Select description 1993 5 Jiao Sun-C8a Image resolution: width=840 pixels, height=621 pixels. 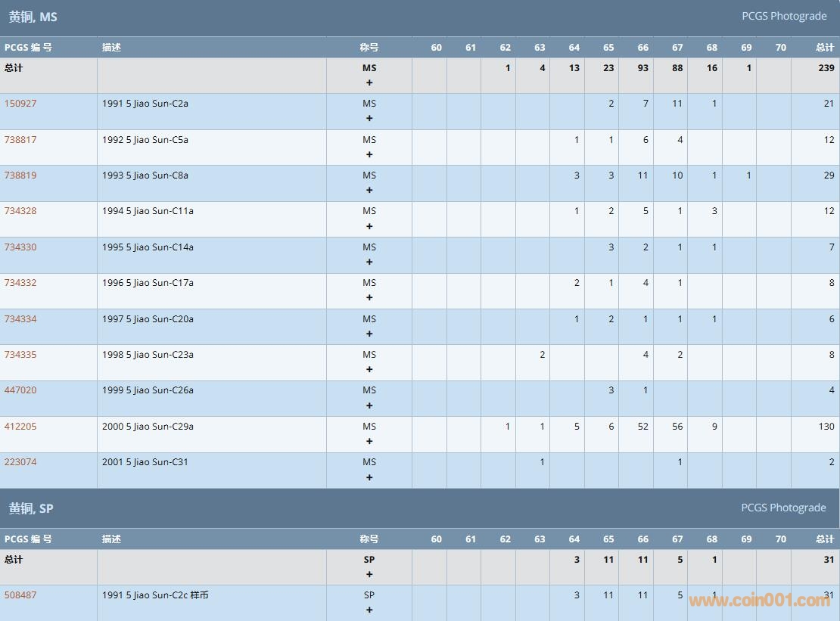(145, 175)
